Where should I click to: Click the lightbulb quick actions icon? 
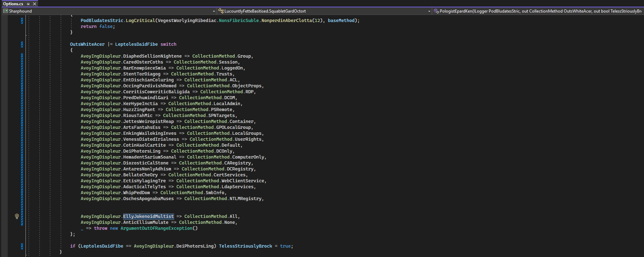pyautogui.click(x=17, y=216)
